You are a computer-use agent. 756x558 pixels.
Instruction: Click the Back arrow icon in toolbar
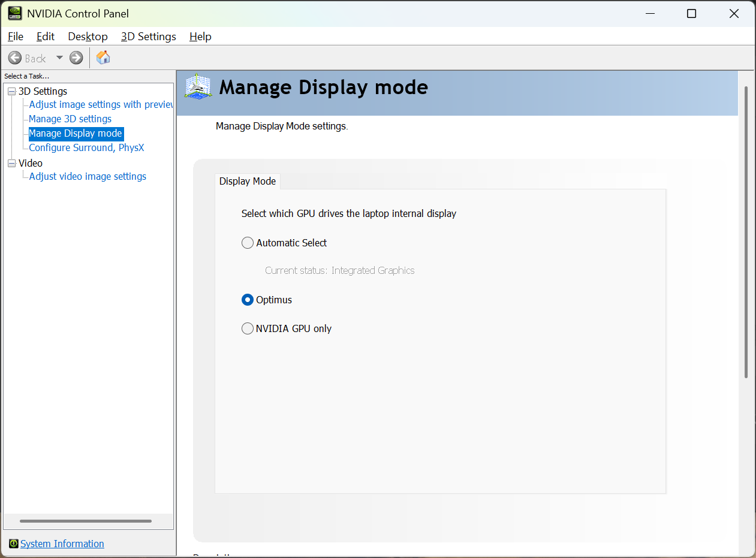point(15,58)
